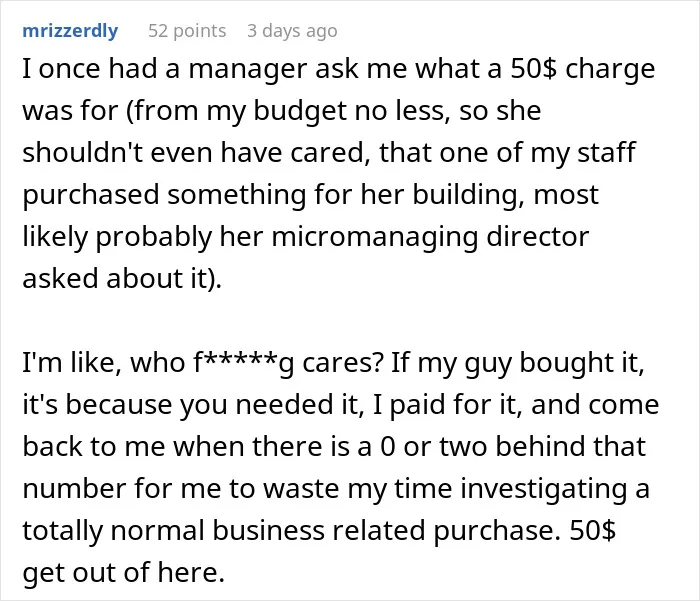Click the word director in the comment
Image resolution: width=700 pixels, height=601 pixels.
coord(538,236)
